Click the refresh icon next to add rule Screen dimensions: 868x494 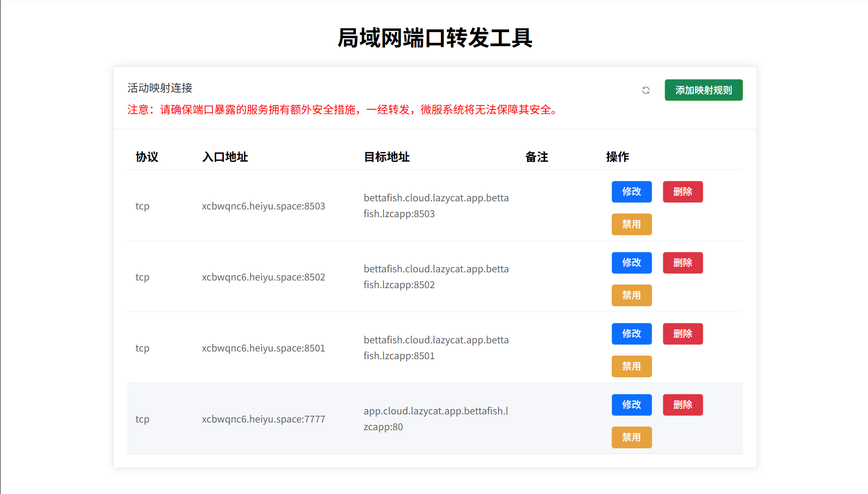click(x=646, y=90)
